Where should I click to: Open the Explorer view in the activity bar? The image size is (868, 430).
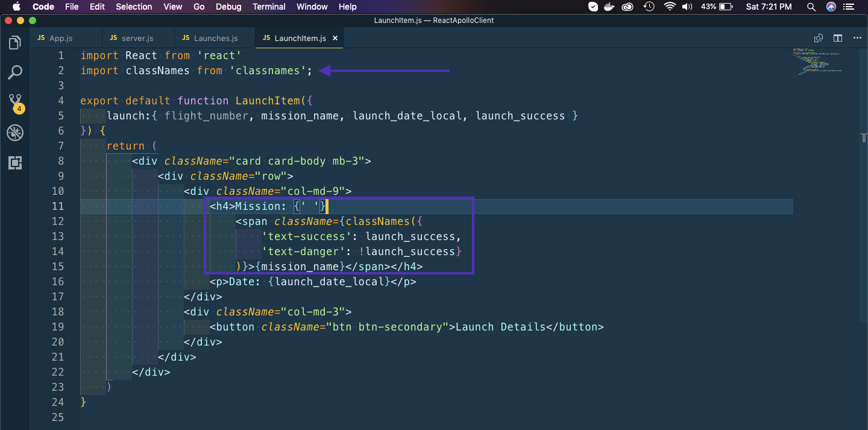[x=15, y=43]
